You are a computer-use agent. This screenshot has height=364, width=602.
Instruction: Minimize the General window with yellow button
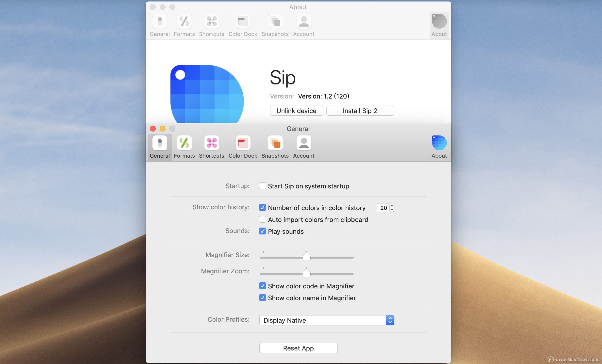click(163, 129)
